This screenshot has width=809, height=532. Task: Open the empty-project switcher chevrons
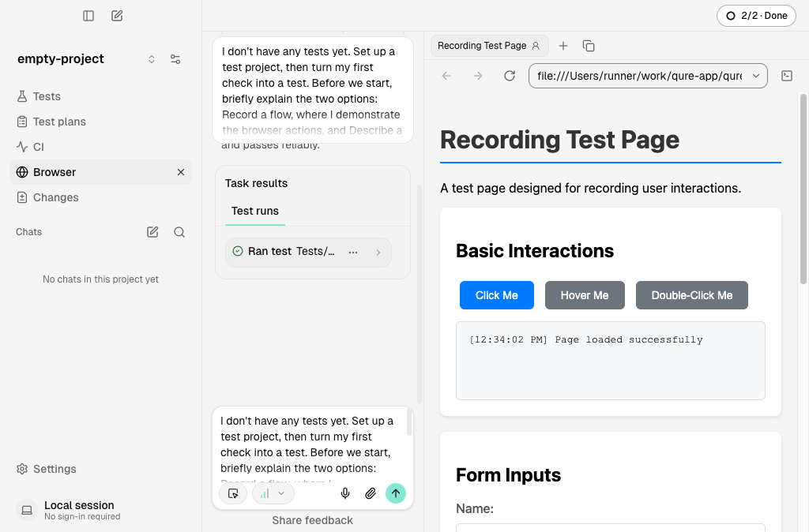tap(151, 59)
